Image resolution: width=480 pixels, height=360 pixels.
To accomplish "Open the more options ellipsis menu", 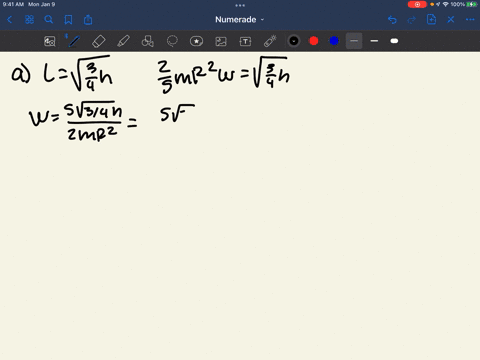I will point(470,20).
